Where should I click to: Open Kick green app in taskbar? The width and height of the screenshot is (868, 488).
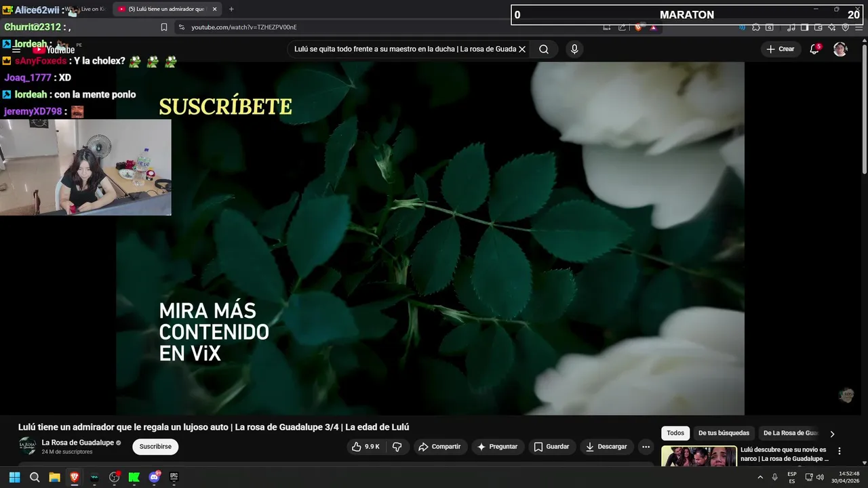(134, 477)
